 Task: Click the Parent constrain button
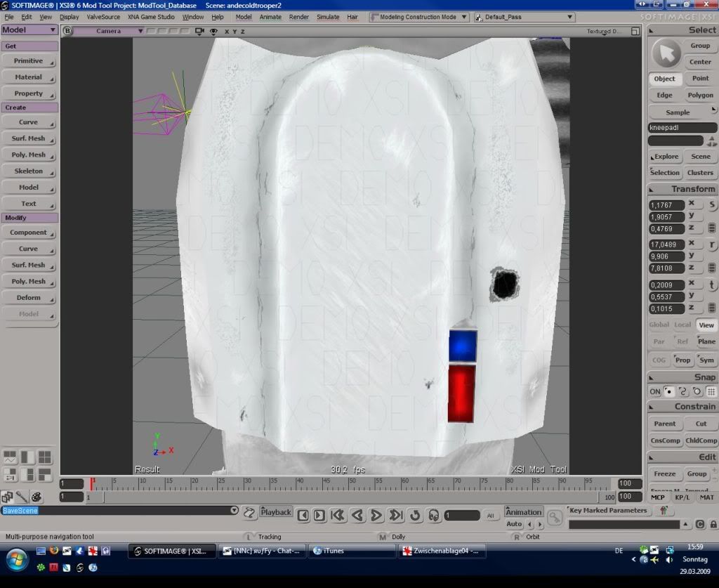[x=664, y=424]
